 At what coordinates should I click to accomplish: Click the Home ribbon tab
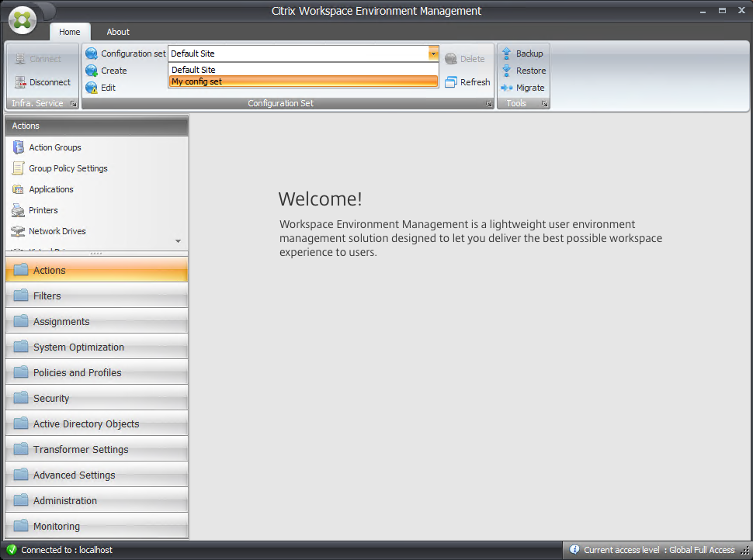click(69, 32)
